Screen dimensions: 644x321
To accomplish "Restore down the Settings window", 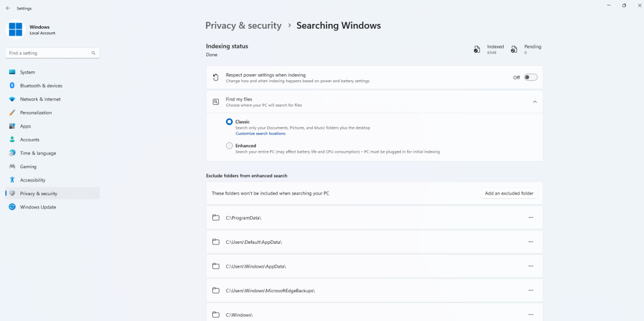I will pyautogui.click(x=624, y=5).
